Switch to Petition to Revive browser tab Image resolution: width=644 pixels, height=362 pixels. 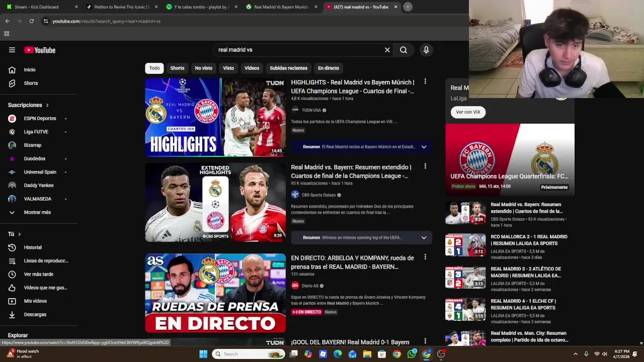click(122, 7)
